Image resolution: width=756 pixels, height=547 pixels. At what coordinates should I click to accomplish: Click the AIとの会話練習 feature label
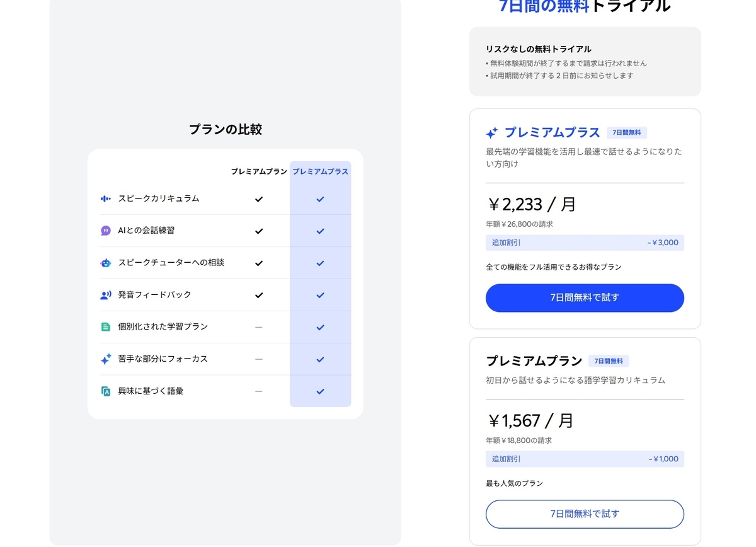(147, 231)
